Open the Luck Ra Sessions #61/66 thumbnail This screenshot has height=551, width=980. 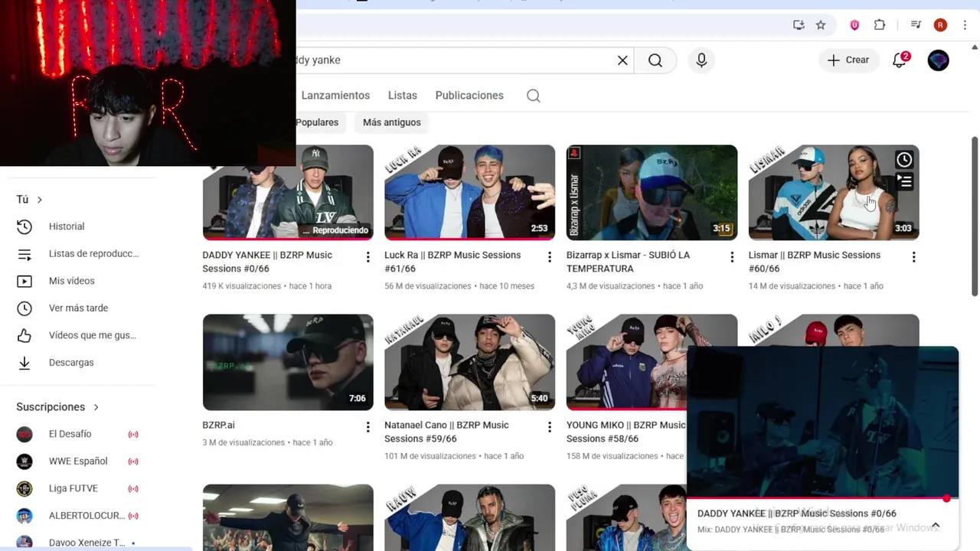pyautogui.click(x=469, y=192)
